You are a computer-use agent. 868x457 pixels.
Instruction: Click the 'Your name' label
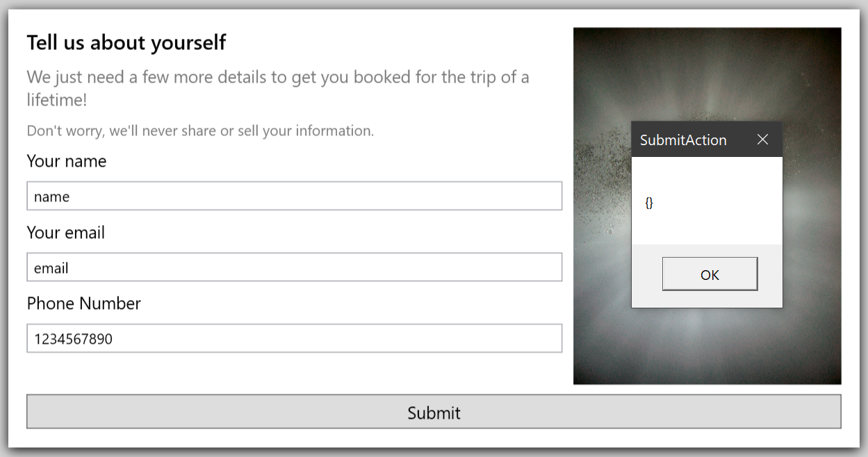(66, 160)
